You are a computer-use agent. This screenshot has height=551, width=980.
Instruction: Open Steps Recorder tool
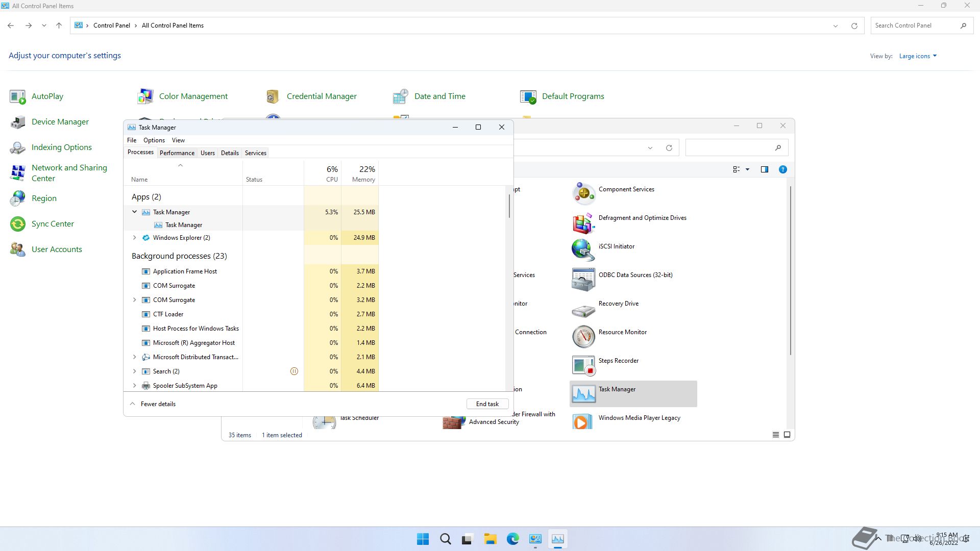point(633,365)
